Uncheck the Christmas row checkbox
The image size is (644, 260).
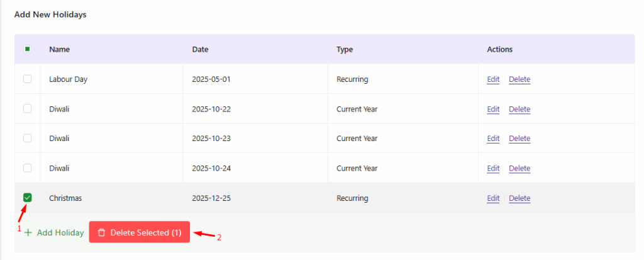click(x=27, y=198)
